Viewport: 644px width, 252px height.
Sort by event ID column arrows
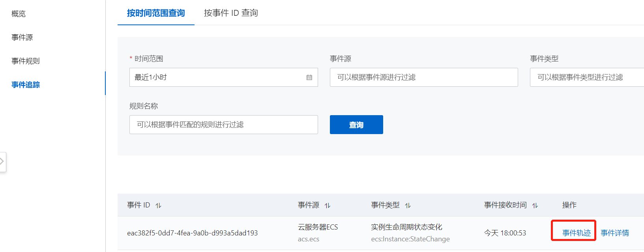[x=158, y=205]
